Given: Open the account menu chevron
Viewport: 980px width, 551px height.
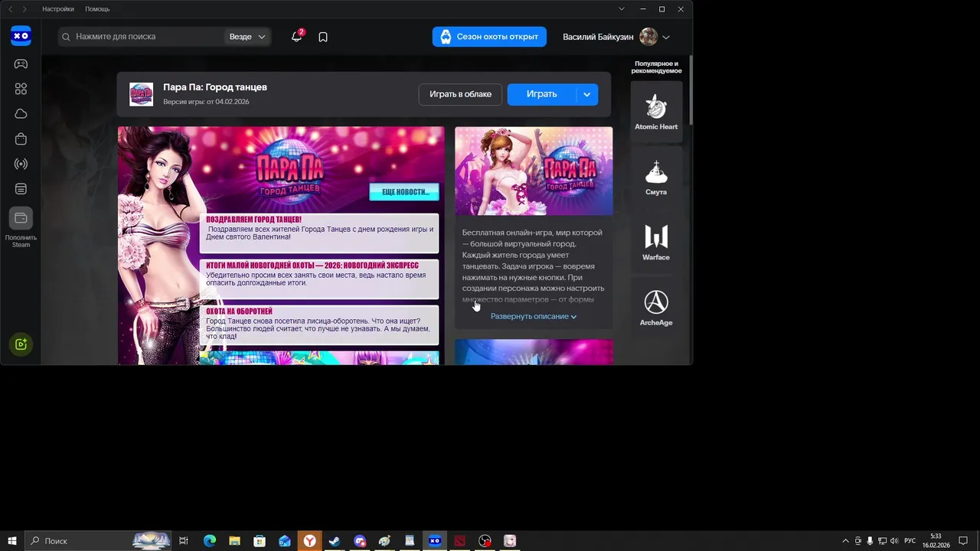Looking at the screenshot, I should 666,37.
